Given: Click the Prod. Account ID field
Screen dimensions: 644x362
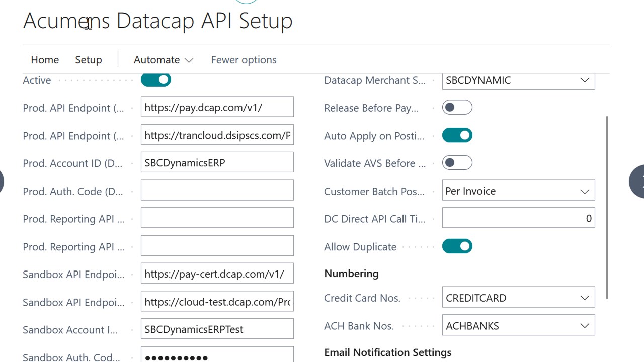Looking at the screenshot, I should click(217, 162).
